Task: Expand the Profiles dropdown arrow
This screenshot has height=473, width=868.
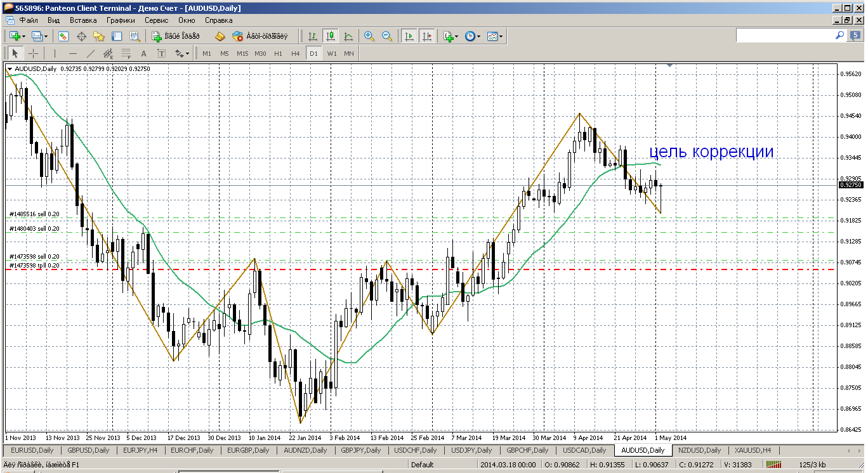Action: (x=46, y=36)
